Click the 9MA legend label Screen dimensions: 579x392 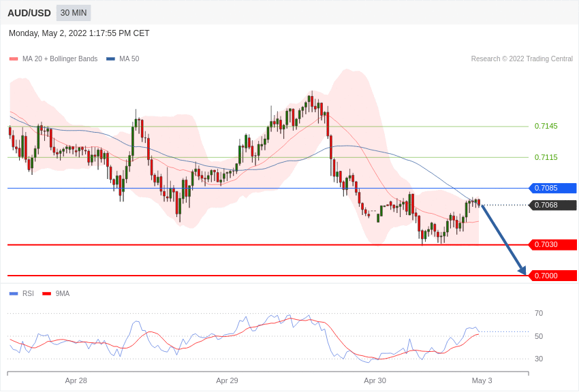point(63,294)
